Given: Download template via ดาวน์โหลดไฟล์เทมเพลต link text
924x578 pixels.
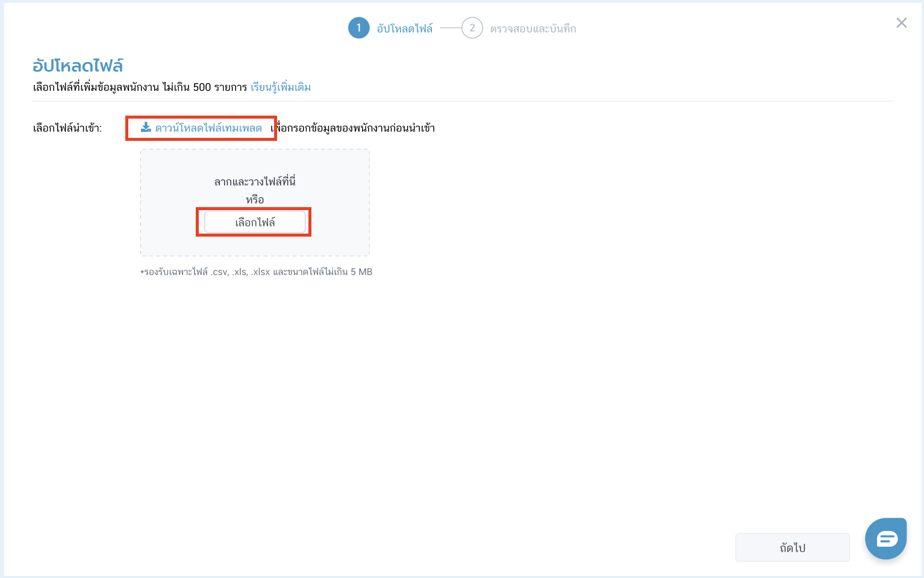Looking at the screenshot, I should click(x=208, y=128).
